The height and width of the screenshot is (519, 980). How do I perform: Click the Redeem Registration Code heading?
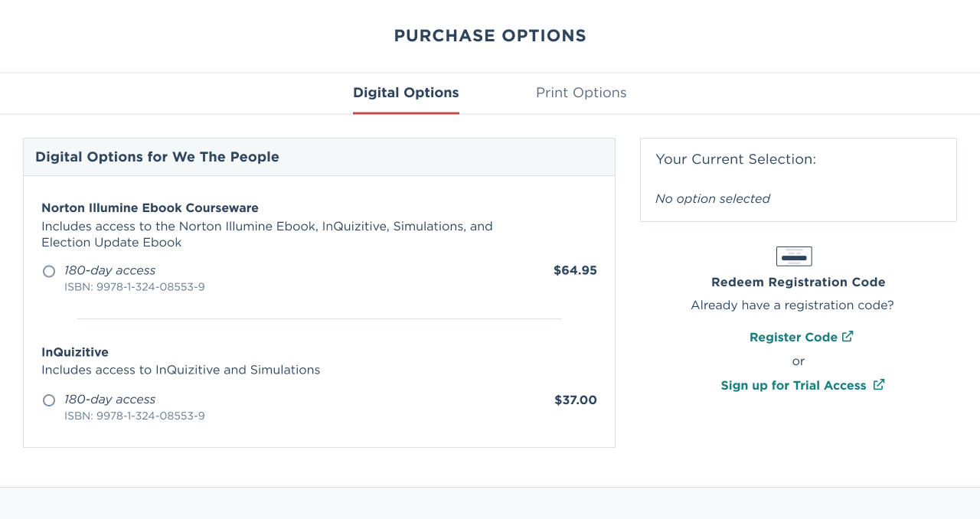coord(799,282)
